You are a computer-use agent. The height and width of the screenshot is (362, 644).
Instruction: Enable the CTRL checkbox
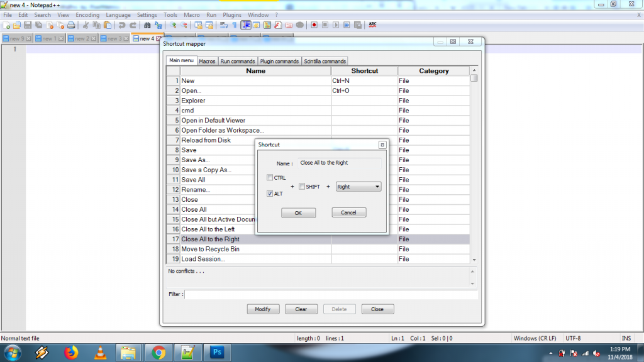pos(270,177)
